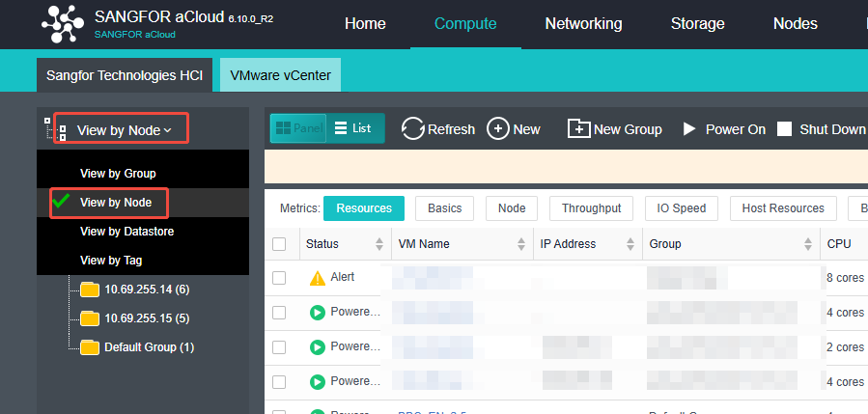Screen dimensions: 868x414
Task: Open the Networking navigation tab
Action: coord(583,24)
